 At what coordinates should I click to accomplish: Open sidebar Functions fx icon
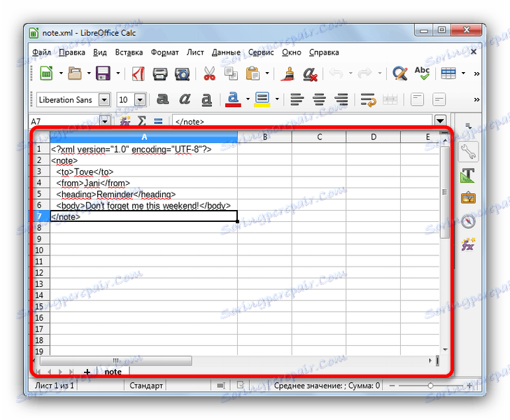pos(468,244)
